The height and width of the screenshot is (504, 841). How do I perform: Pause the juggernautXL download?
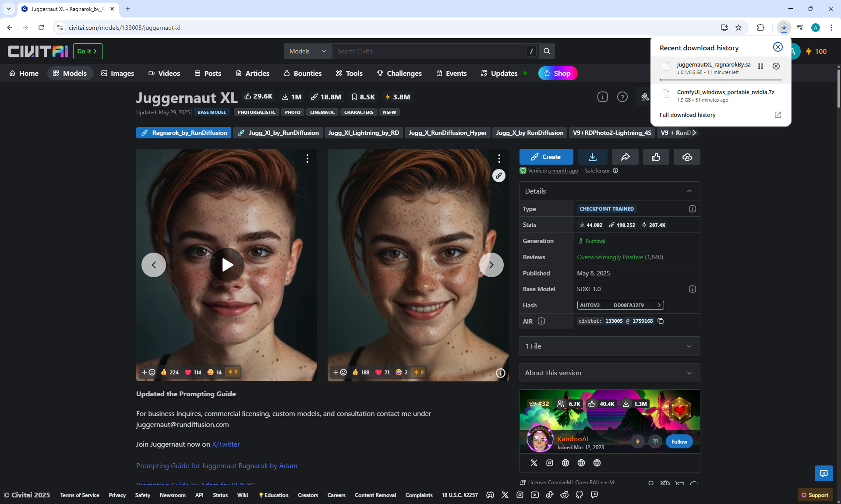760,66
